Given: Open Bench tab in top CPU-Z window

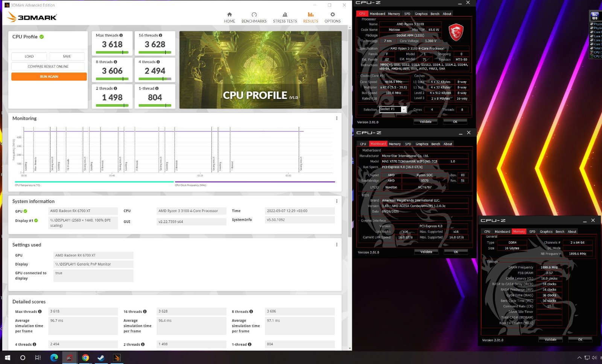Looking at the screenshot, I should [435, 14].
